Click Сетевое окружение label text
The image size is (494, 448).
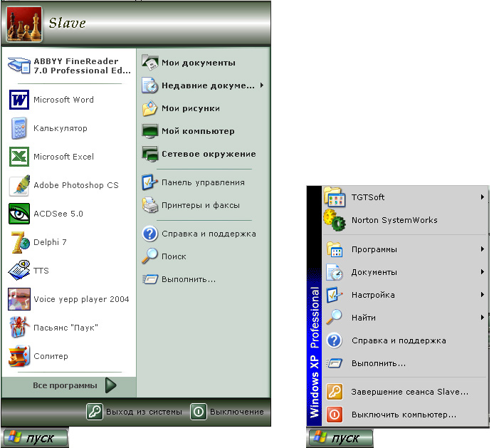(209, 154)
